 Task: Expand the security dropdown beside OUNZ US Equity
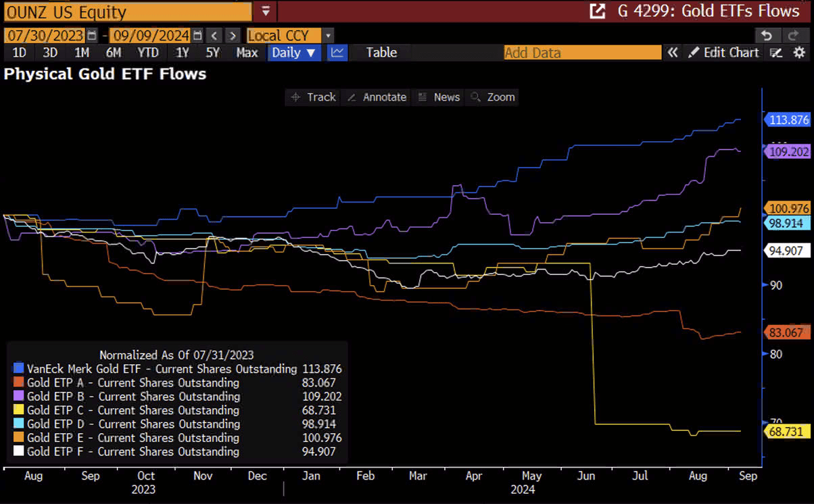click(265, 11)
